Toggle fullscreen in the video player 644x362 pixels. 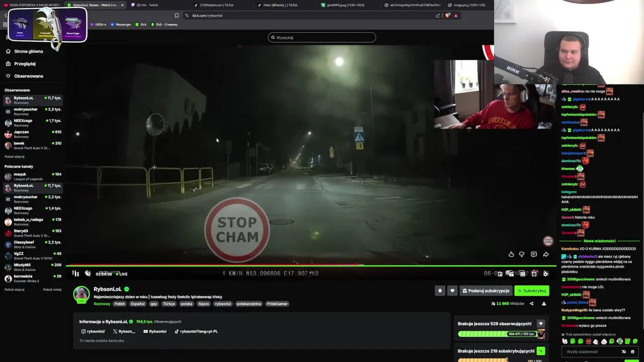[x=534, y=274]
